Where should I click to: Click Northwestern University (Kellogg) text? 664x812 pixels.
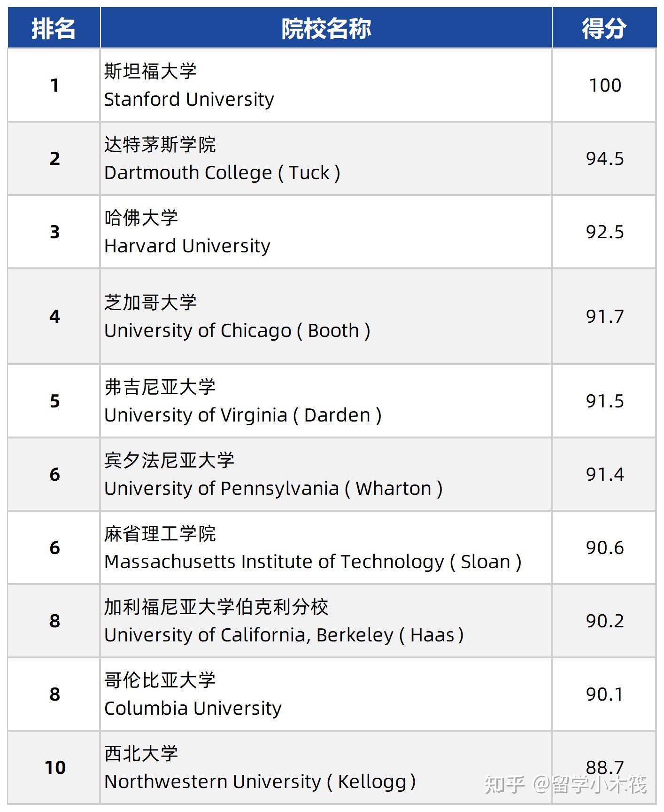click(260, 782)
